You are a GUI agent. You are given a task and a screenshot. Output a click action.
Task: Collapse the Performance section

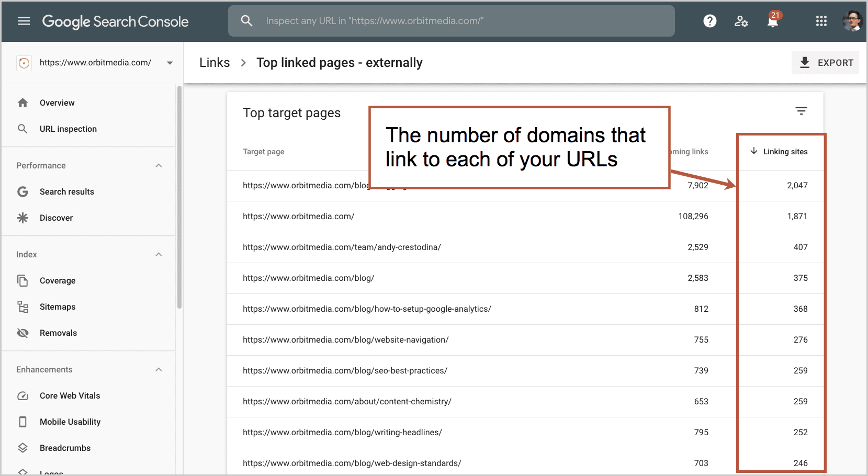[159, 165]
